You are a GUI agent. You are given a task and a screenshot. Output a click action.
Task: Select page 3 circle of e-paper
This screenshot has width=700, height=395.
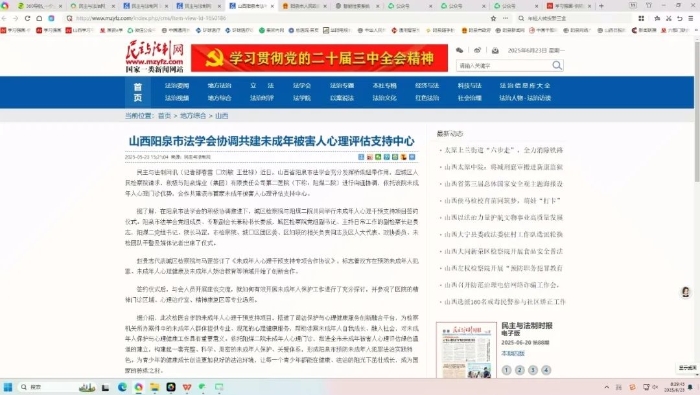[533, 370]
